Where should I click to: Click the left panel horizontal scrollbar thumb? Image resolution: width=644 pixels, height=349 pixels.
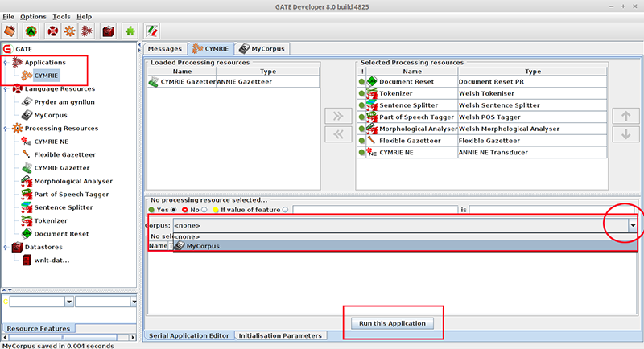point(63,338)
